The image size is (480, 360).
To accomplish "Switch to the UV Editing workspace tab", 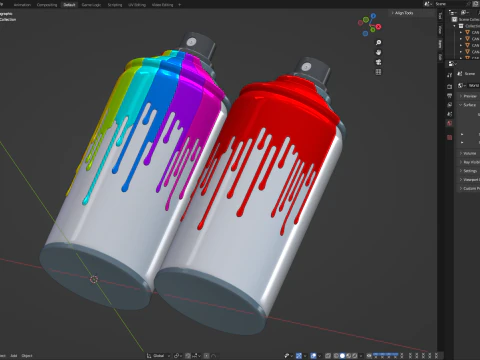I will point(137,5).
